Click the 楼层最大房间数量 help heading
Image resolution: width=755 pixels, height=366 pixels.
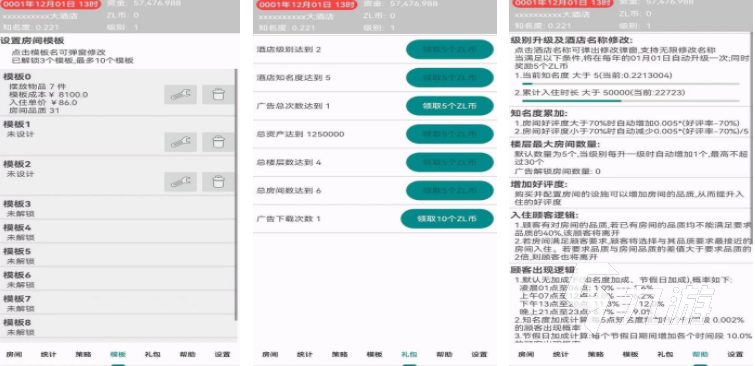[x=556, y=144]
